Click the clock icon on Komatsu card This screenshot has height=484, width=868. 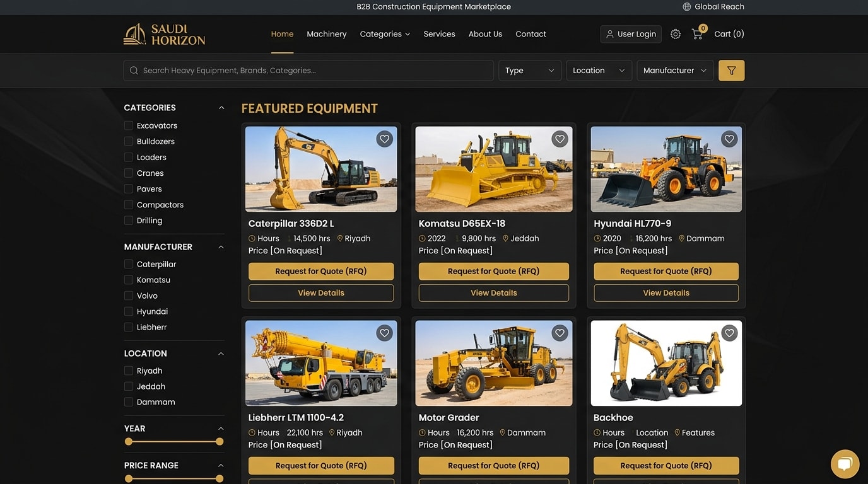click(422, 238)
